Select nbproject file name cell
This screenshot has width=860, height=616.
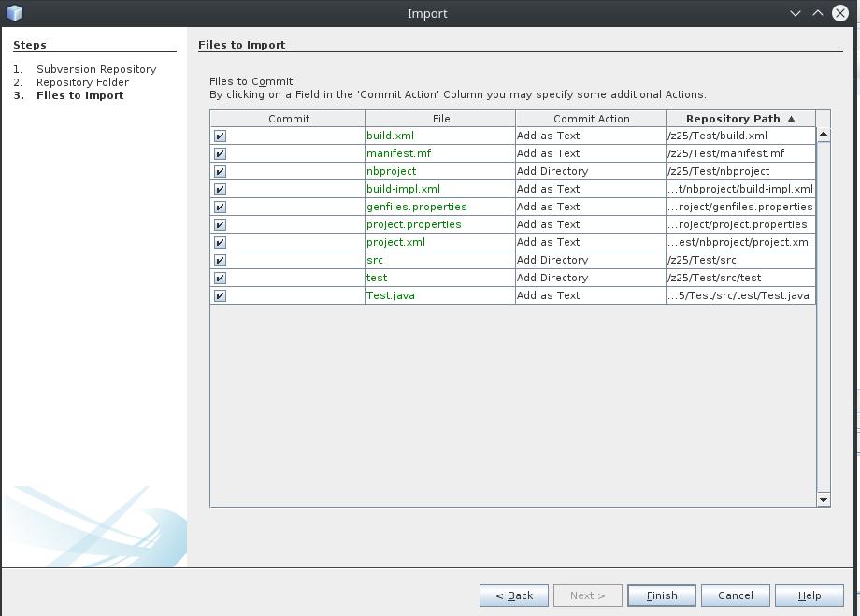pyautogui.click(x=440, y=171)
